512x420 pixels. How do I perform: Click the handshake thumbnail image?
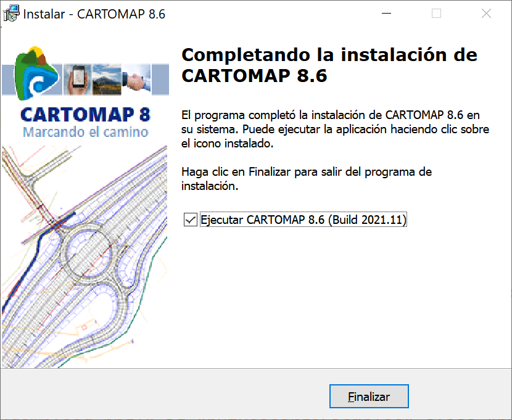[x=136, y=80]
